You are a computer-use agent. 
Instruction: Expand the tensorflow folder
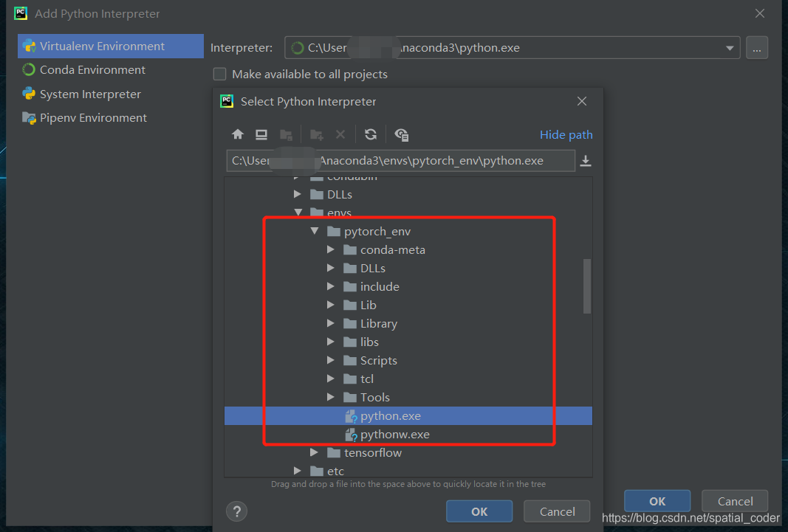click(x=314, y=452)
